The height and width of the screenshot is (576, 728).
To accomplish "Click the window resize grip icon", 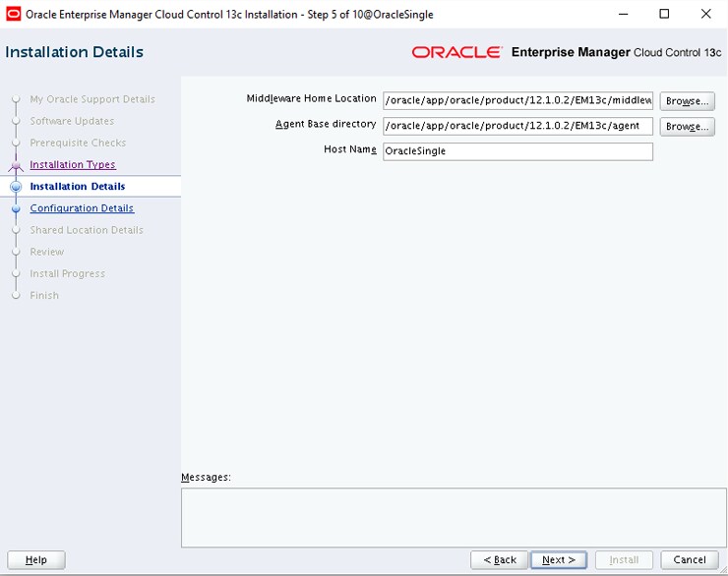I will (723, 570).
